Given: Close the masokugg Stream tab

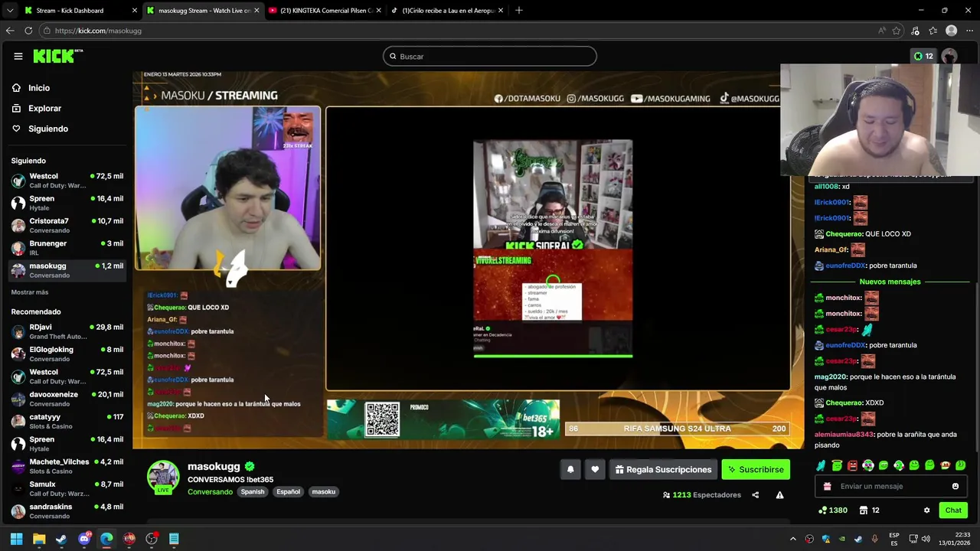Looking at the screenshot, I should tap(256, 11).
